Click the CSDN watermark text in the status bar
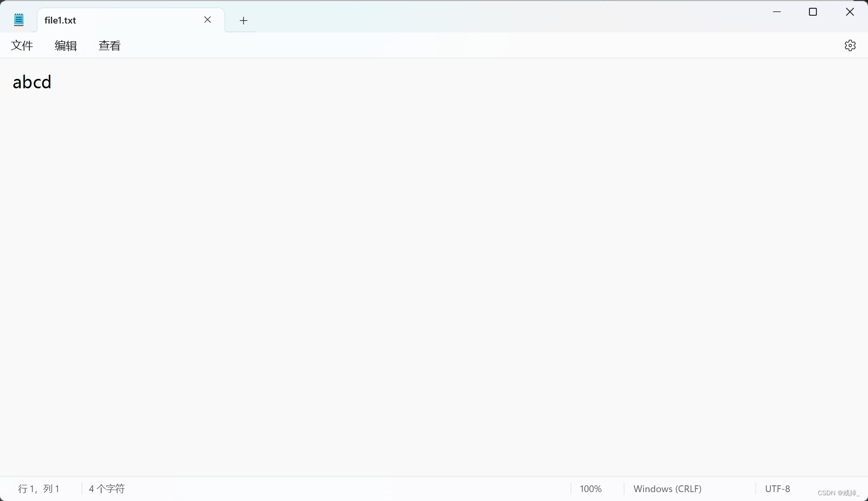The height and width of the screenshot is (501, 868). (x=838, y=492)
